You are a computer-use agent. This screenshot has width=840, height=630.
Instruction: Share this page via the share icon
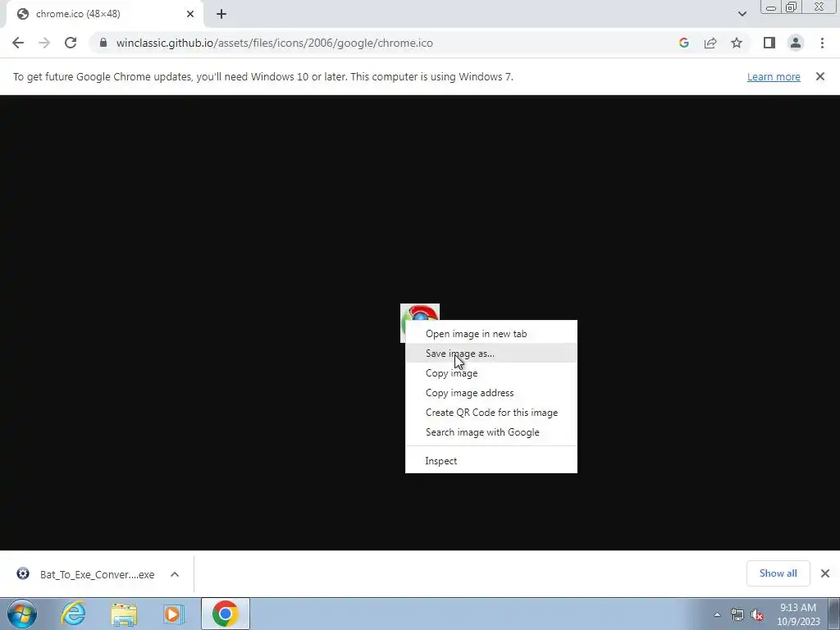point(710,43)
